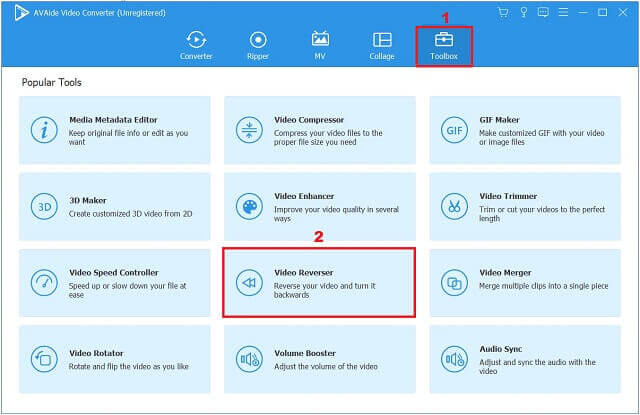Image resolution: width=640 pixels, height=415 pixels.
Task: Select the GIF Maker title
Action: (499, 120)
